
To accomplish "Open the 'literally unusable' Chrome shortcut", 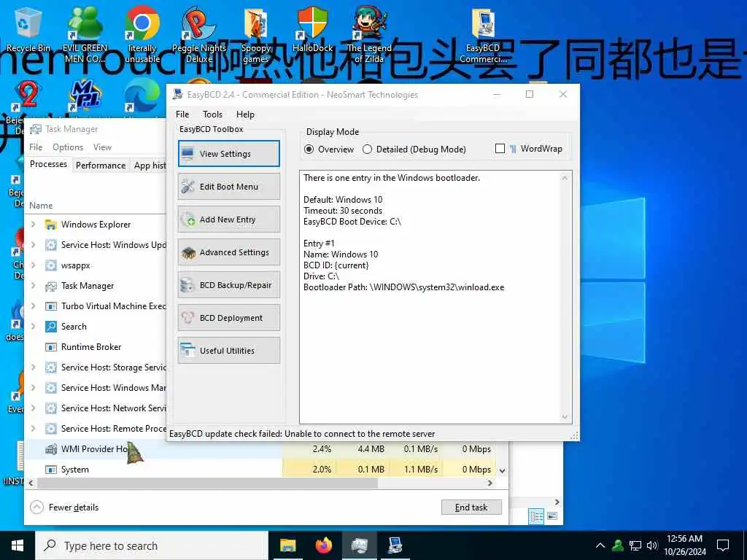I will (142, 35).
